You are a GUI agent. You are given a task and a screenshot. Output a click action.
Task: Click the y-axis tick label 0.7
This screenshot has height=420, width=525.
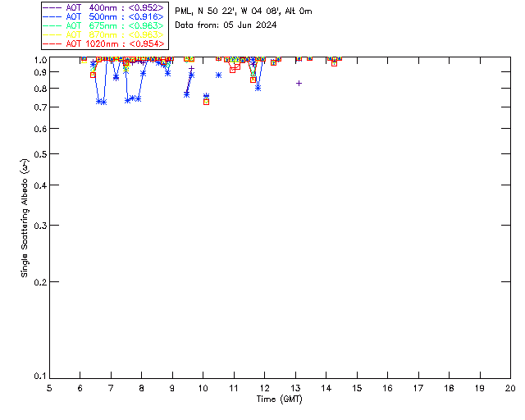(40, 107)
